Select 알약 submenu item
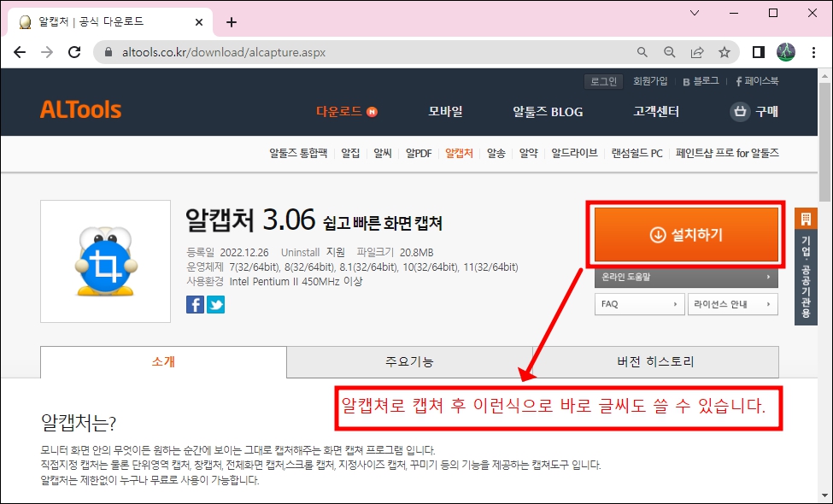 [529, 153]
